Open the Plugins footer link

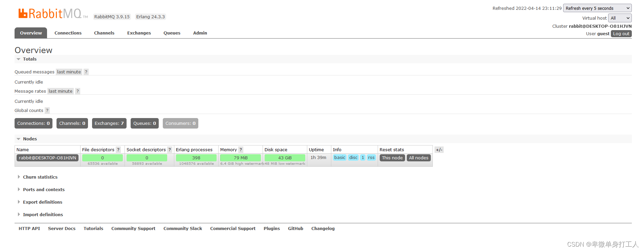(x=272, y=228)
